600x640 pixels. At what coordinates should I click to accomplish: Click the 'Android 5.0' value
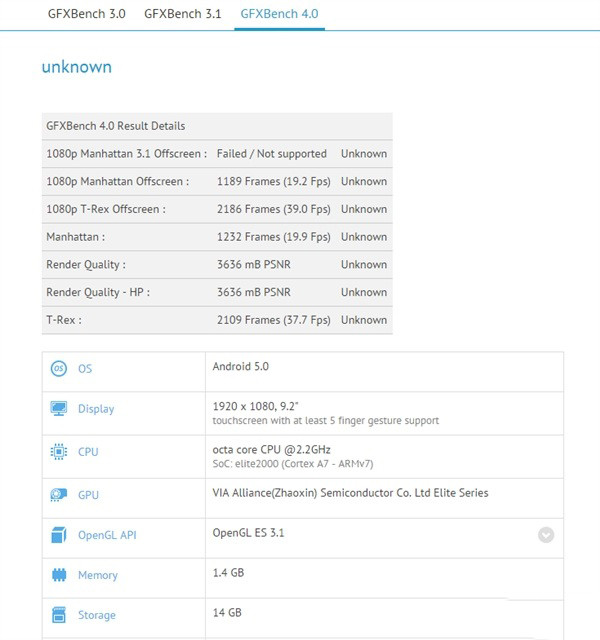click(x=240, y=367)
